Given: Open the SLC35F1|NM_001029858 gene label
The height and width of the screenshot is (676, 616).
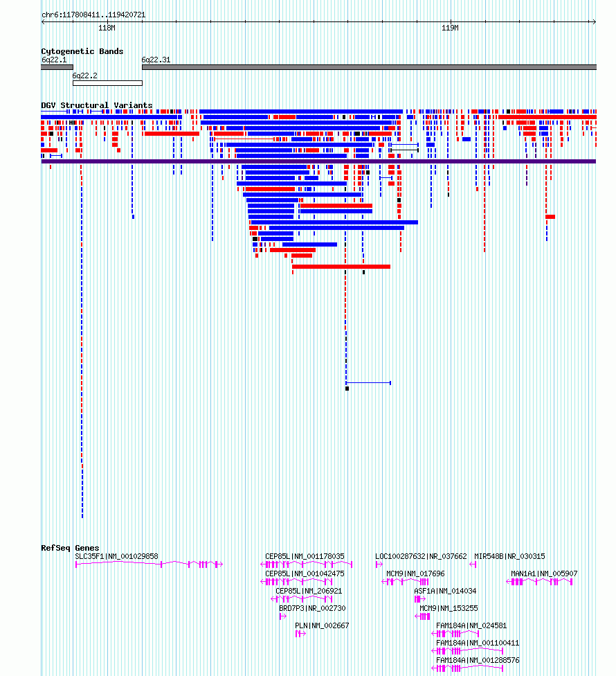Looking at the screenshot, I should [117, 557].
